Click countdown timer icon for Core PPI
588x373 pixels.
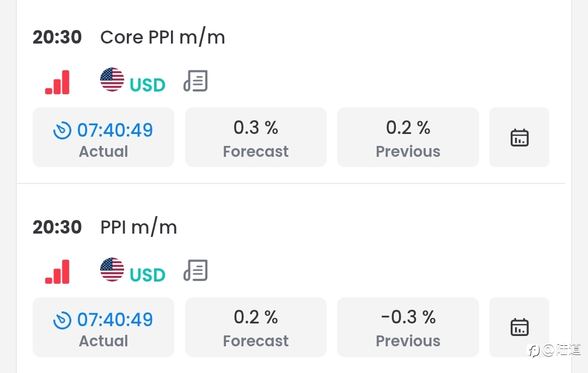62,131
